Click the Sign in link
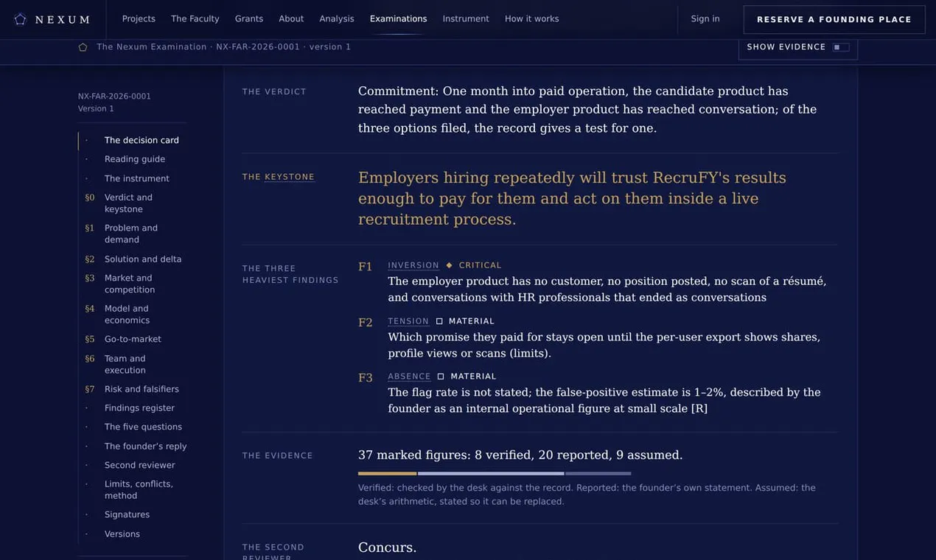Screen dimensions: 936x560 point(705,18)
